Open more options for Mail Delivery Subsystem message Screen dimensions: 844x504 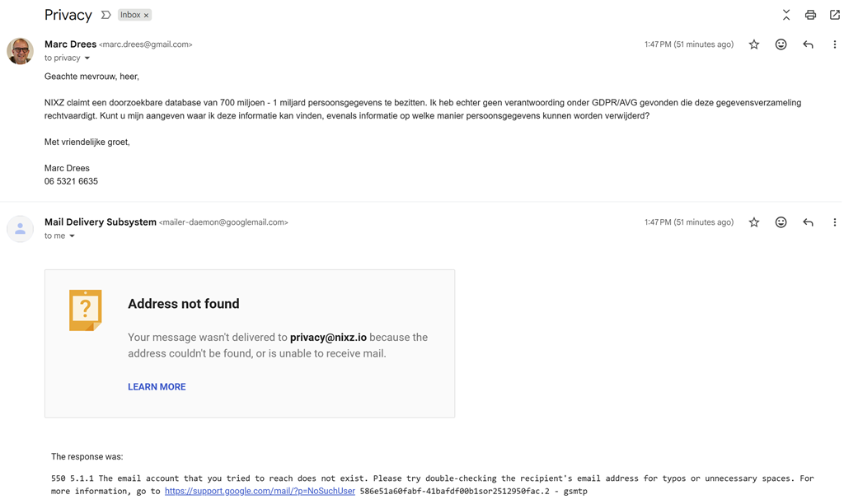point(834,222)
